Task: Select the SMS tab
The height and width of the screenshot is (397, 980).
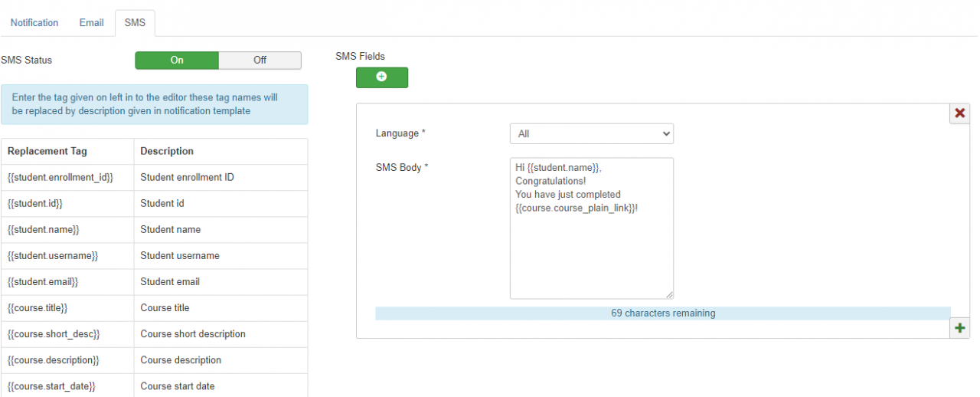Action: pyautogui.click(x=135, y=23)
